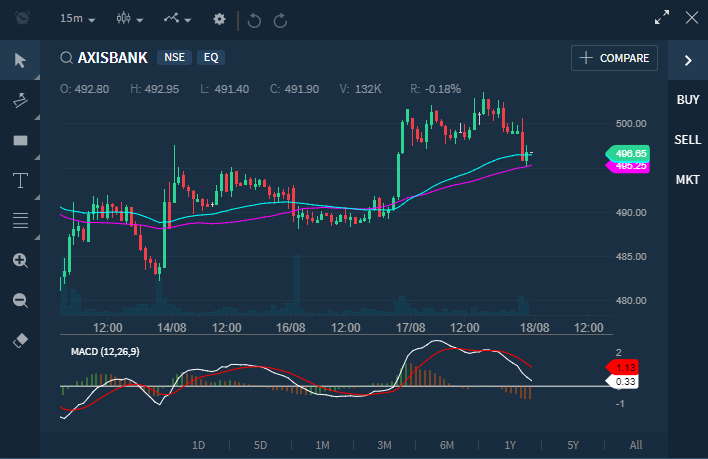708x459 pixels.
Task: Select the eraser tool
Action: [20, 340]
